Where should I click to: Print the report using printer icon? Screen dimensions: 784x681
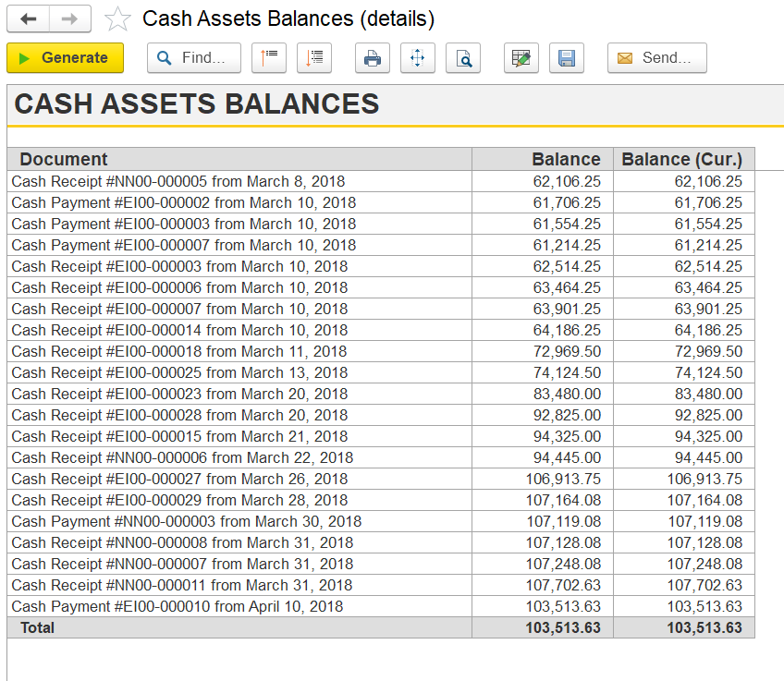372,57
